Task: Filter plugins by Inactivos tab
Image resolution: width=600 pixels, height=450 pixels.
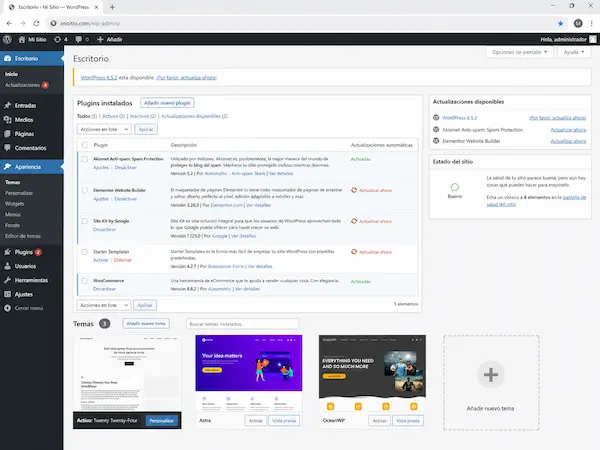Action: pyautogui.click(x=143, y=116)
